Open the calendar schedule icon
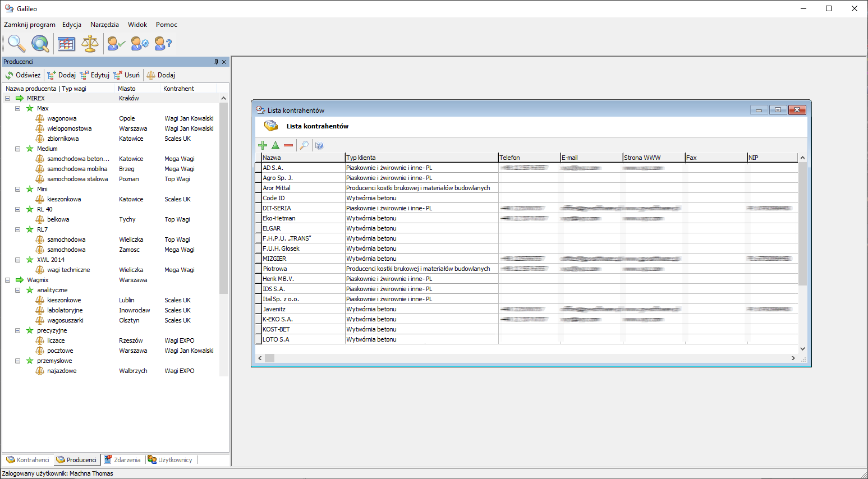Image resolution: width=868 pixels, height=479 pixels. pyautogui.click(x=66, y=43)
